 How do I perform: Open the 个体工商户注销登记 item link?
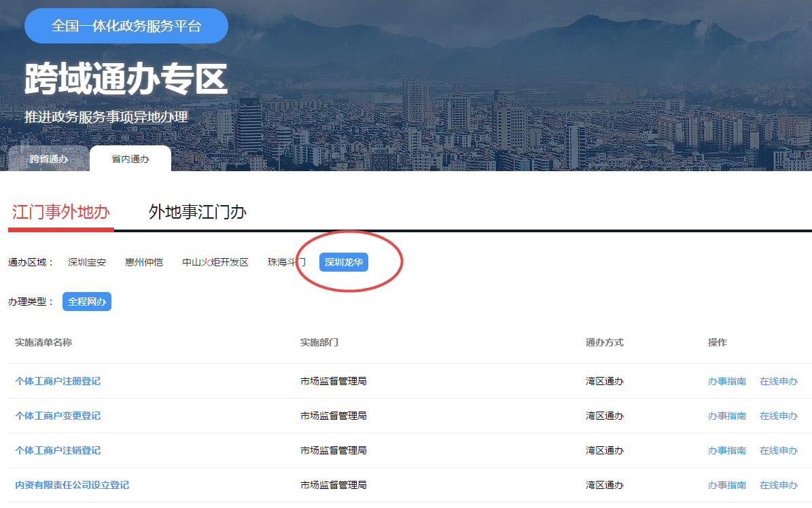click(58, 450)
